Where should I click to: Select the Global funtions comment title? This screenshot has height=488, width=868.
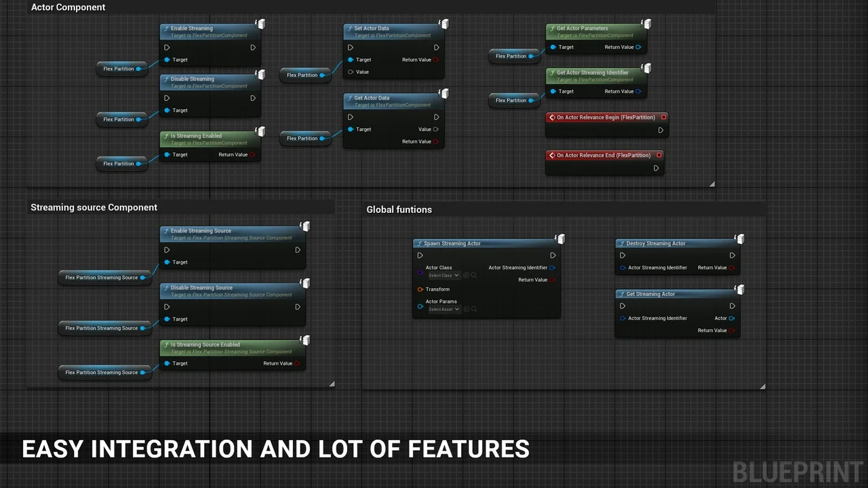[x=399, y=209]
